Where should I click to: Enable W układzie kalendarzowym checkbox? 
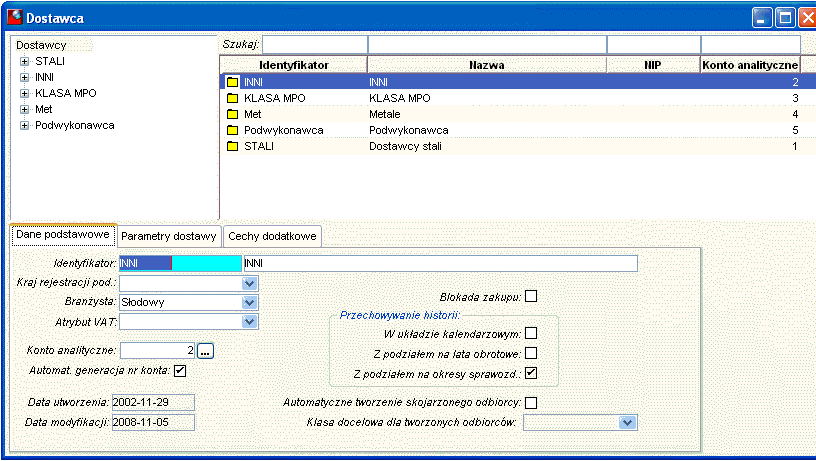pos(531,334)
